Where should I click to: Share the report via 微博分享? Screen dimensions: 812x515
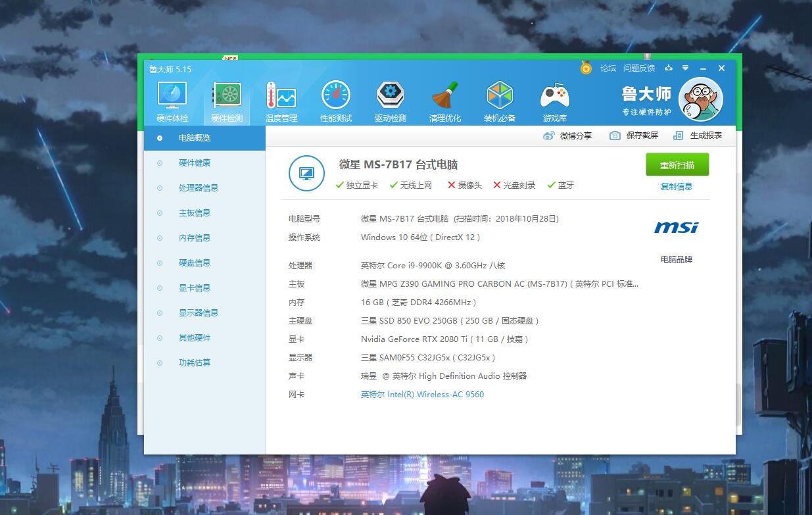click(569, 135)
